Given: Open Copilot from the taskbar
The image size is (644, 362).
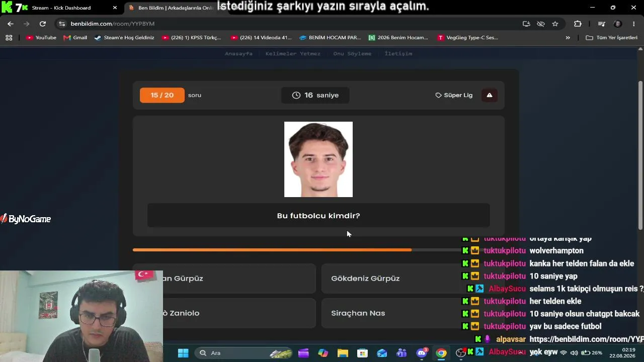Looking at the screenshot, I should [x=323, y=353].
